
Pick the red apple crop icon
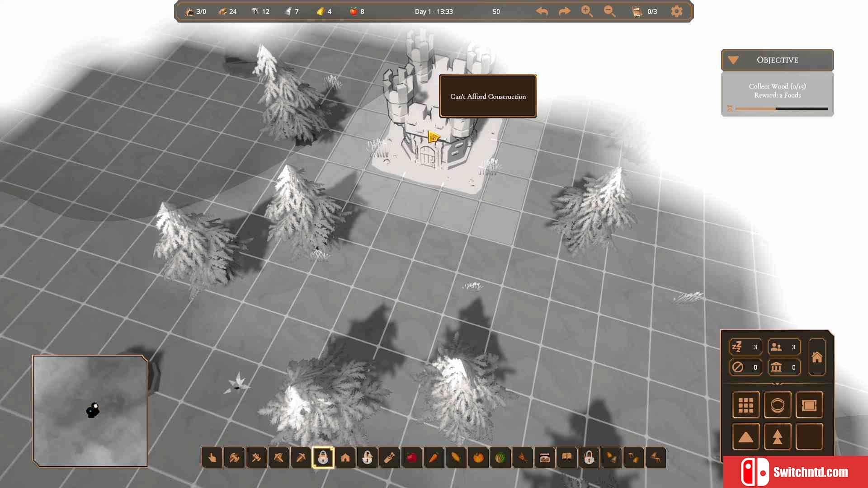pyautogui.click(x=411, y=458)
